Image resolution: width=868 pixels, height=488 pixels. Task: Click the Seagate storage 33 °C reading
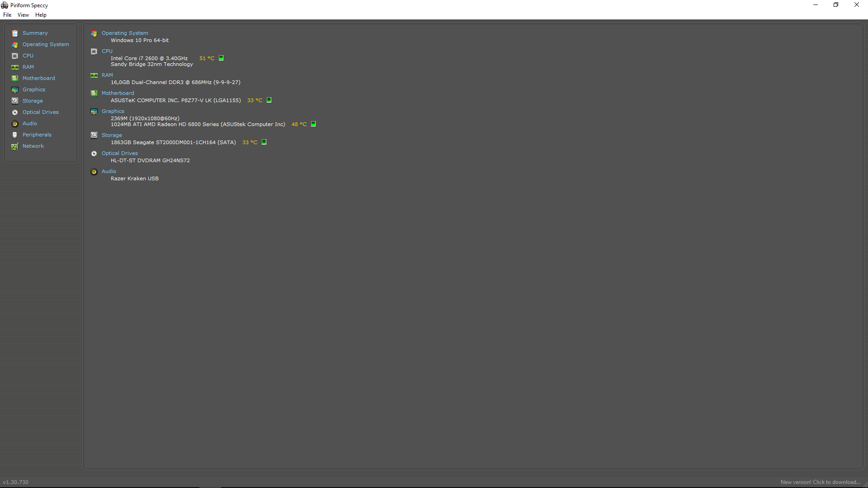pyautogui.click(x=250, y=142)
